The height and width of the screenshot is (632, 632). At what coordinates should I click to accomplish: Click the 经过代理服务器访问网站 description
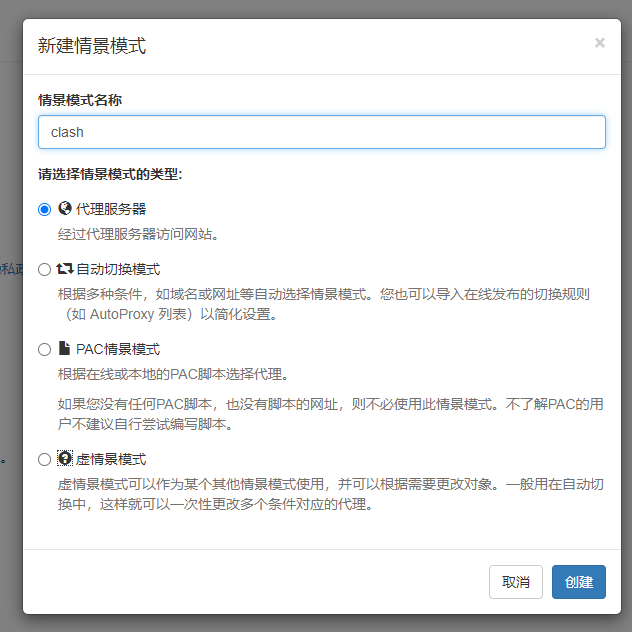[138, 235]
